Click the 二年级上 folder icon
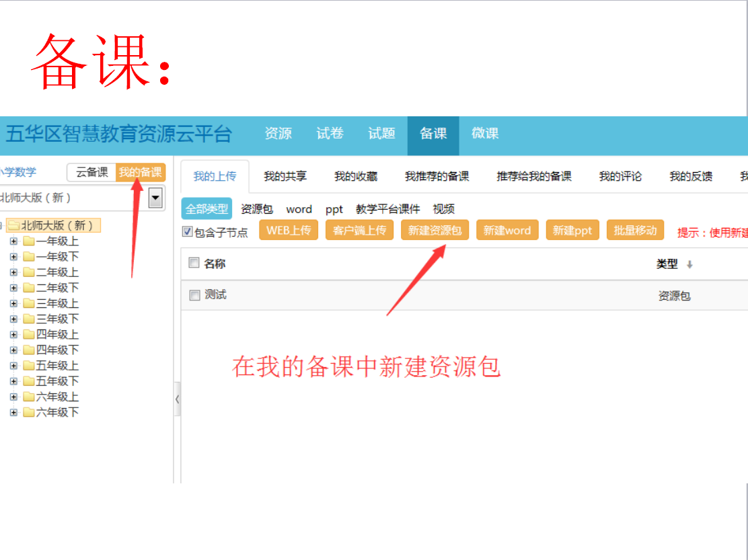 [29, 272]
